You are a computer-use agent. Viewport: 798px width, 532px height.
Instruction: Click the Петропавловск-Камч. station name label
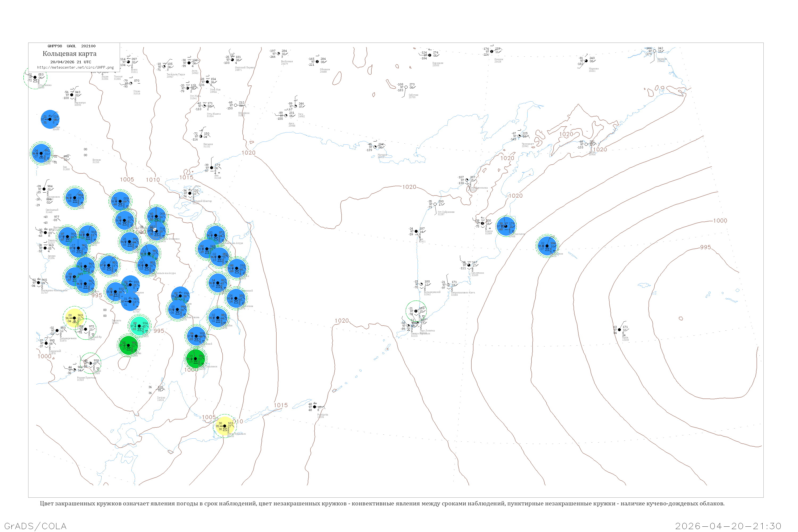click(x=463, y=292)
